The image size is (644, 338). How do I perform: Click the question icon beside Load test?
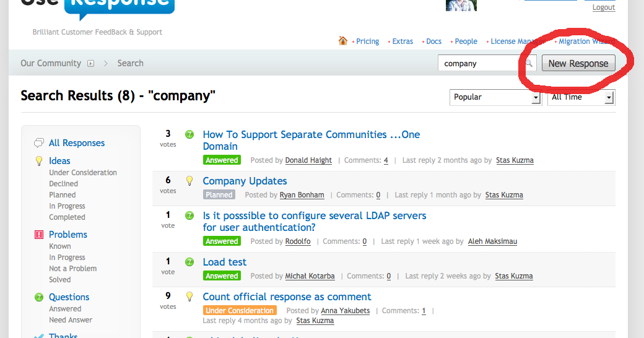click(x=189, y=262)
